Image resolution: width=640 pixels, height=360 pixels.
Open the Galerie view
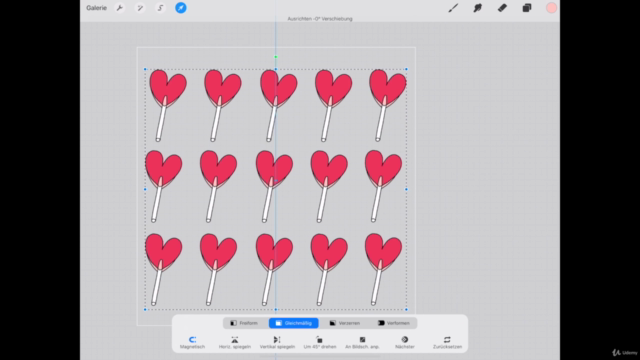(96, 8)
